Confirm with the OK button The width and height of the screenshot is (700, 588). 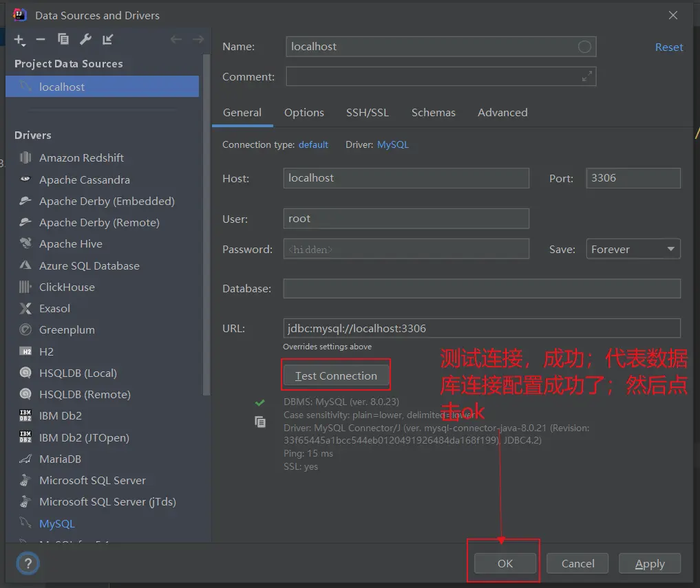click(x=505, y=563)
